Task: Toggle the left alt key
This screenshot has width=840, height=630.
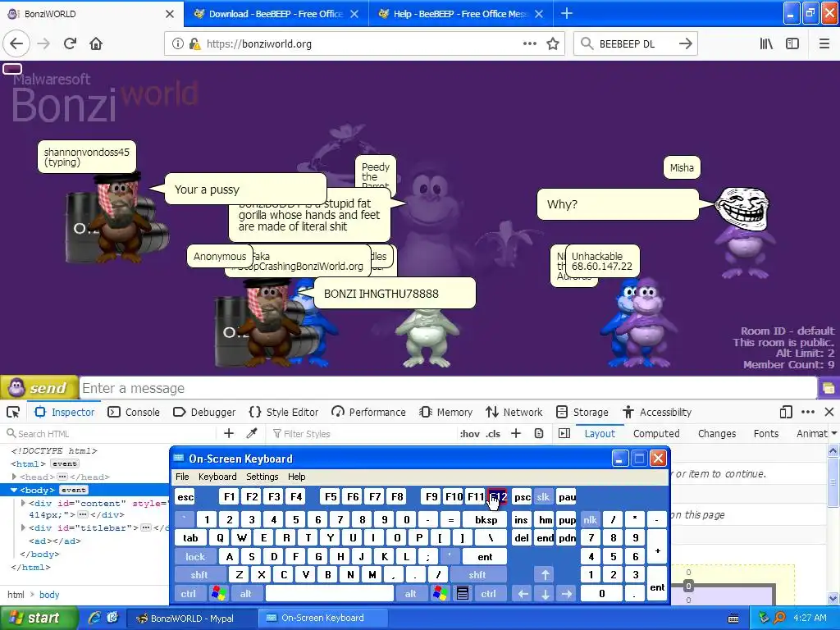Action: click(x=245, y=594)
